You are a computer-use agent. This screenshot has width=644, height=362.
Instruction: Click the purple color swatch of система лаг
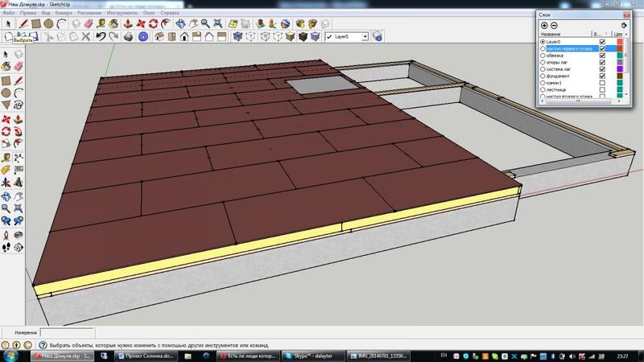click(619, 69)
